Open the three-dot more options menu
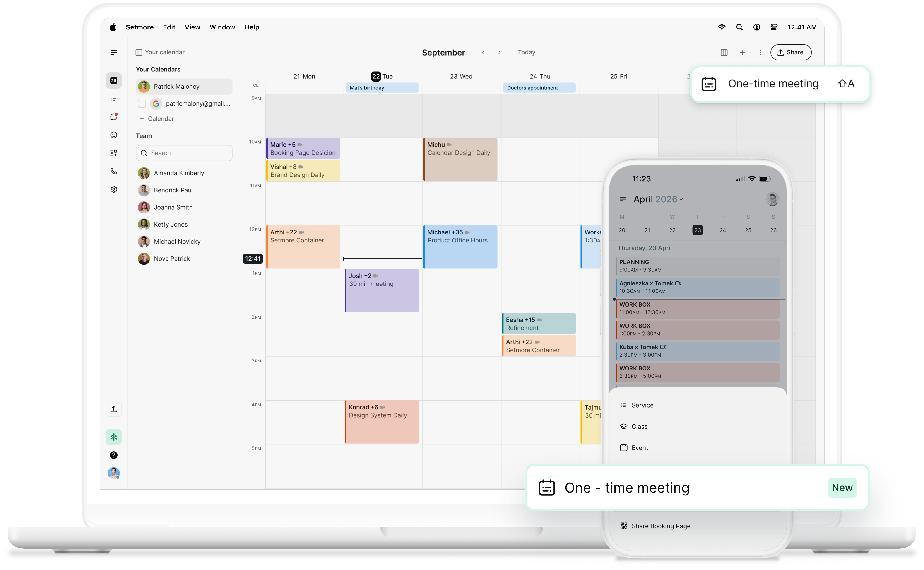This screenshot has width=924, height=570. click(760, 52)
